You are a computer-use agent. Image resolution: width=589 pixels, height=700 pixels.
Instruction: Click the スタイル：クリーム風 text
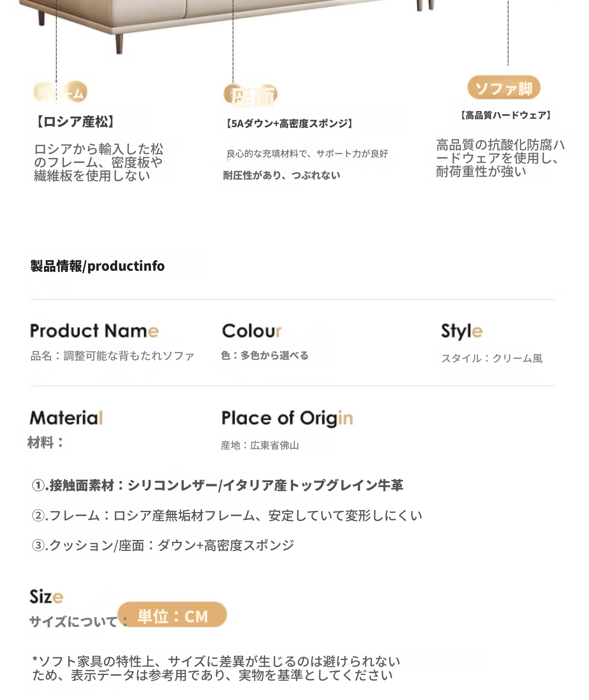[x=492, y=358]
